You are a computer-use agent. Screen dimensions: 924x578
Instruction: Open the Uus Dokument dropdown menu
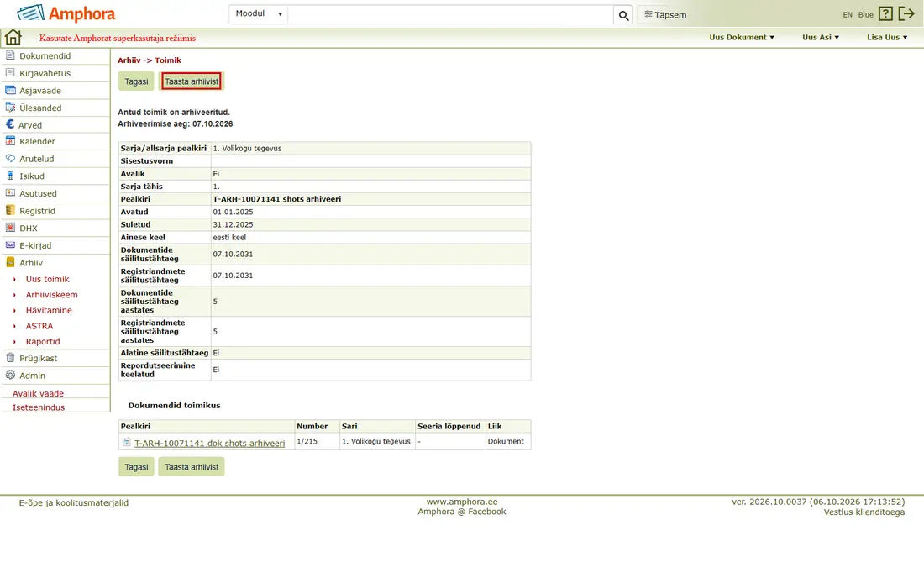[x=742, y=37]
